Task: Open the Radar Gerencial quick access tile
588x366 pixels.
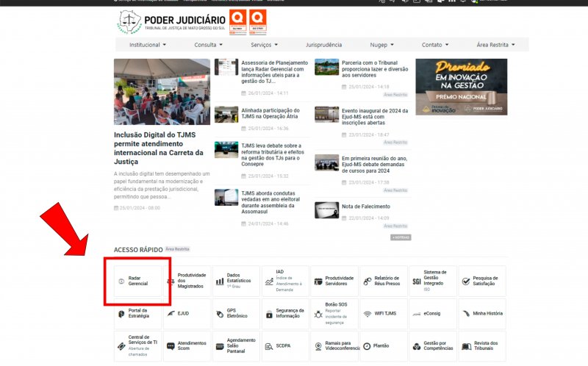Action: [137, 281]
